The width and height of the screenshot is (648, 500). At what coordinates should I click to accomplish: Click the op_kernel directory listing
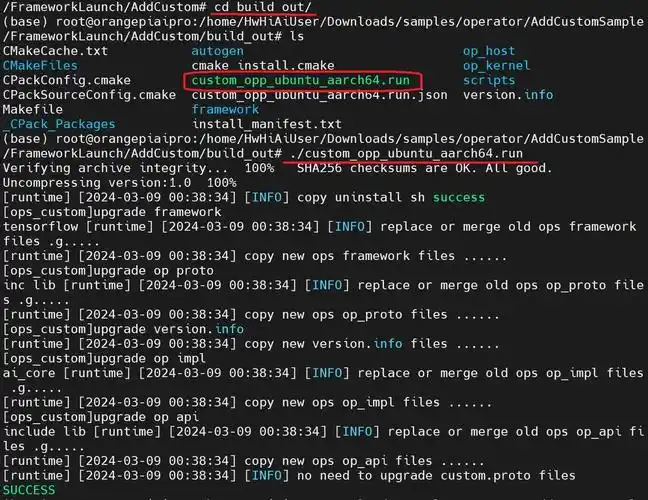(496, 65)
